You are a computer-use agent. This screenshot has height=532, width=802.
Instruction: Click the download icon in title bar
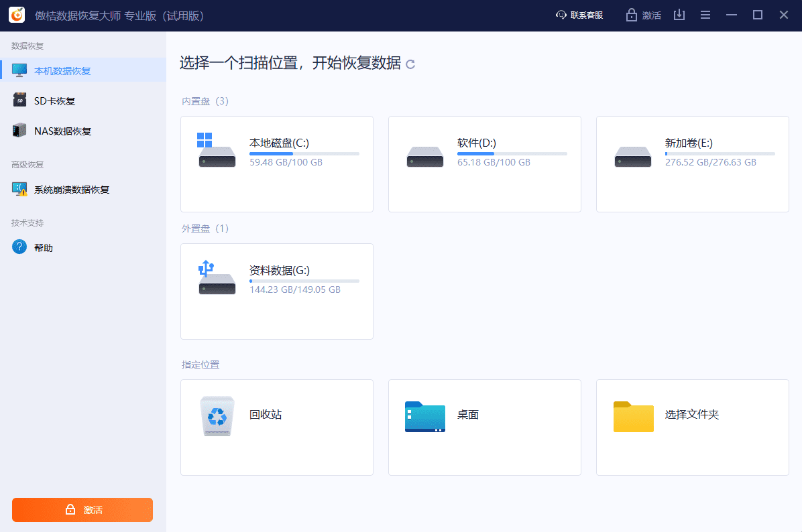point(679,14)
